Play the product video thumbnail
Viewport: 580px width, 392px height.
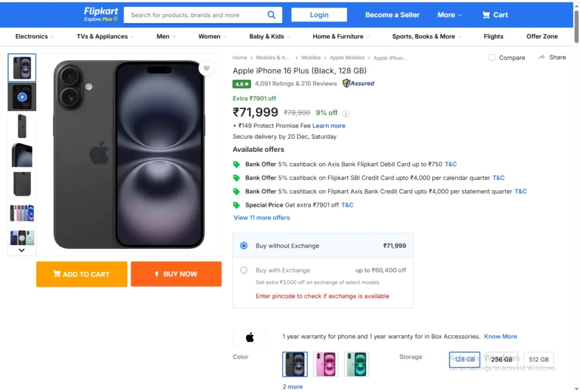(22, 97)
